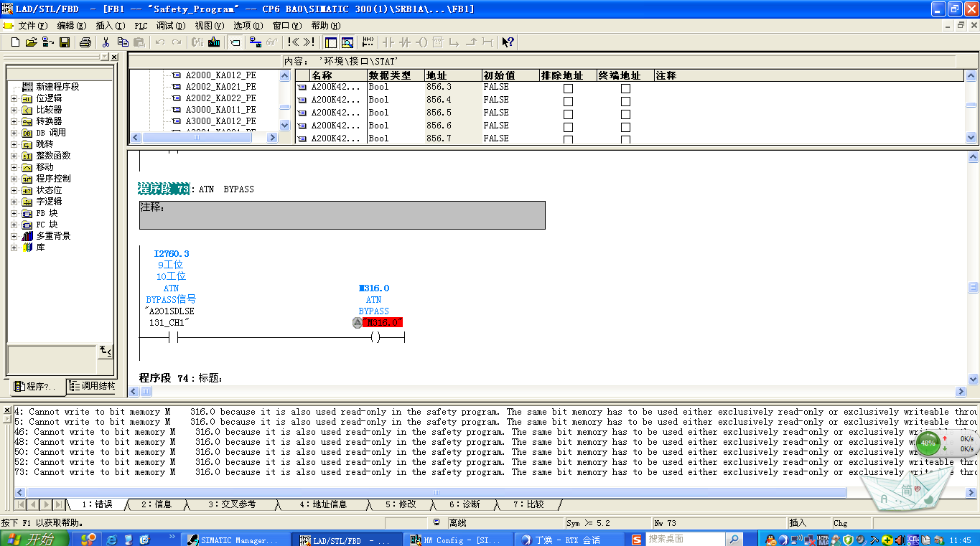This screenshot has width=980, height=546.
Task: Open the 调试 menu
Action: (170, 26)
